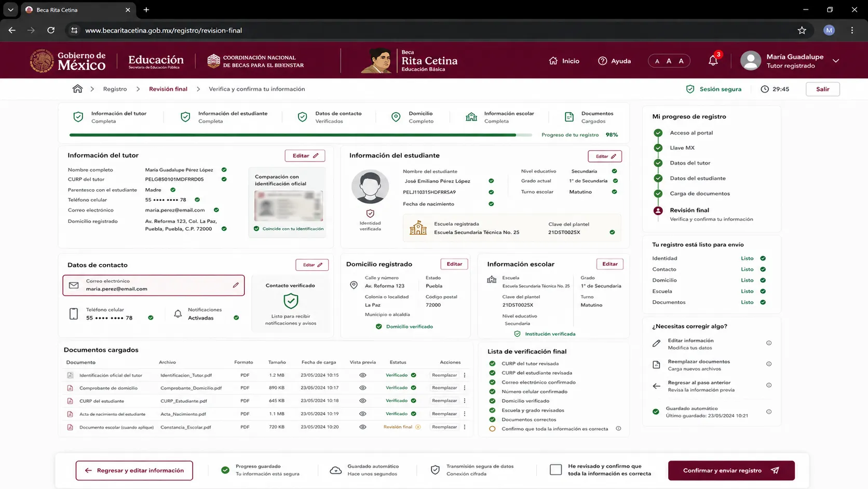This screenshot has height=489, width=868.
Task: Bookmark this page with star icon
Action: point(802,30)
